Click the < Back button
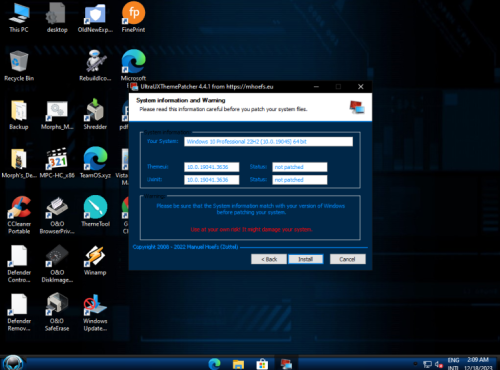 click(x=269, y=259)
